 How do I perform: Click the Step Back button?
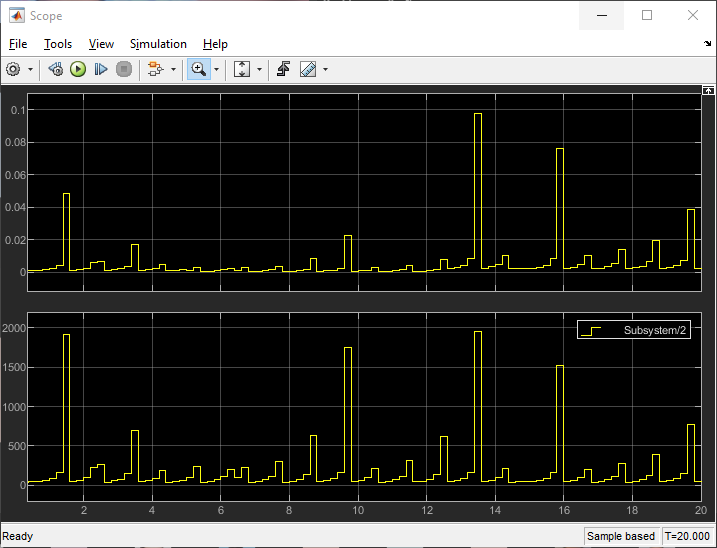click(x=56, y=70)
